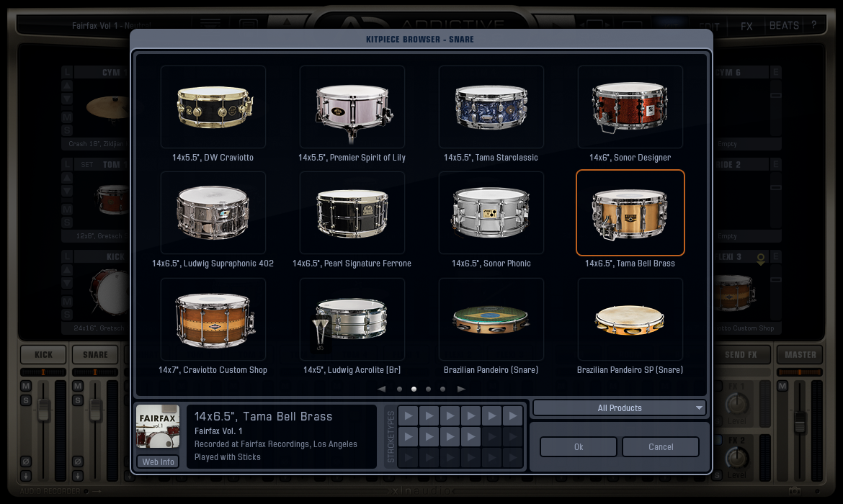Play the fourth stroketype in the middle row
The height and width of the screenshot is (504, 843).
[x=471, y=437]
